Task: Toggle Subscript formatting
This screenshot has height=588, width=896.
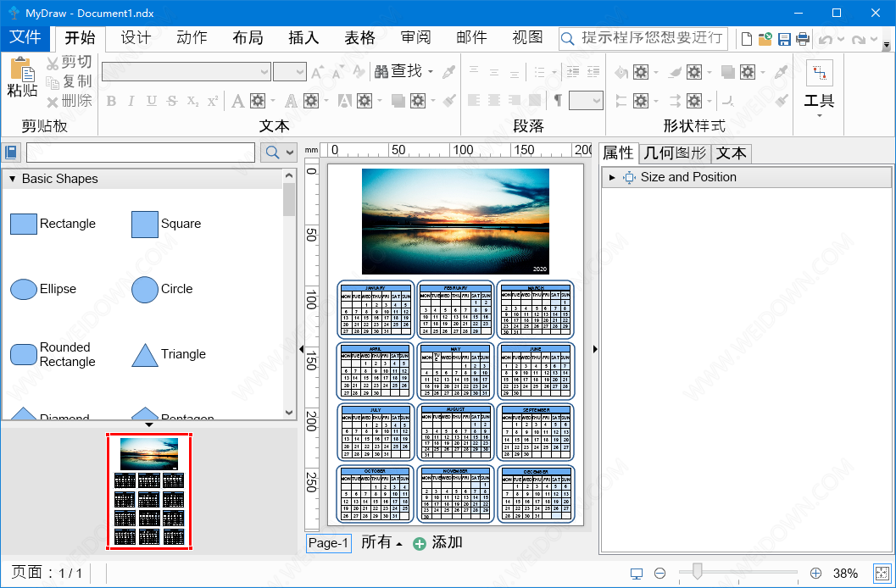Action: coord(192,101)
